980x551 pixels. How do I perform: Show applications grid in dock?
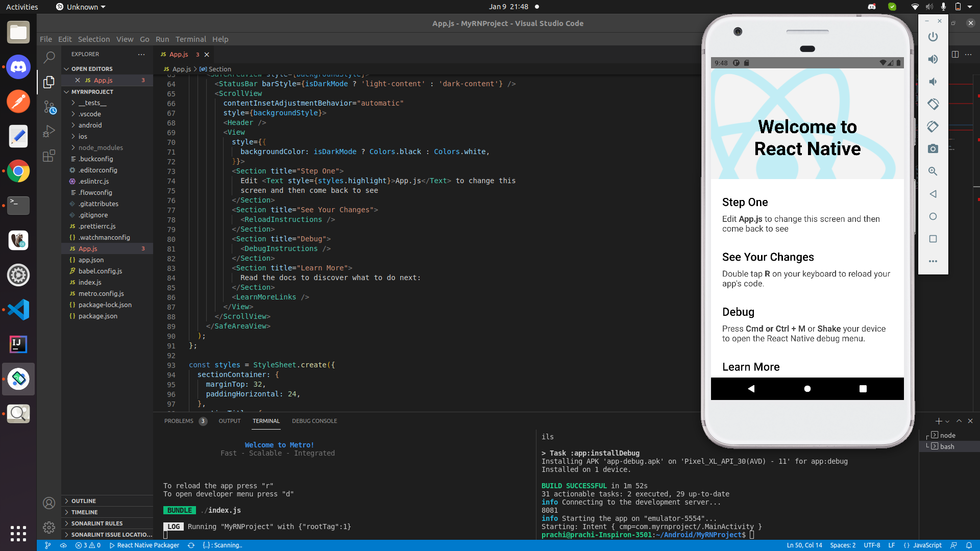18,534
